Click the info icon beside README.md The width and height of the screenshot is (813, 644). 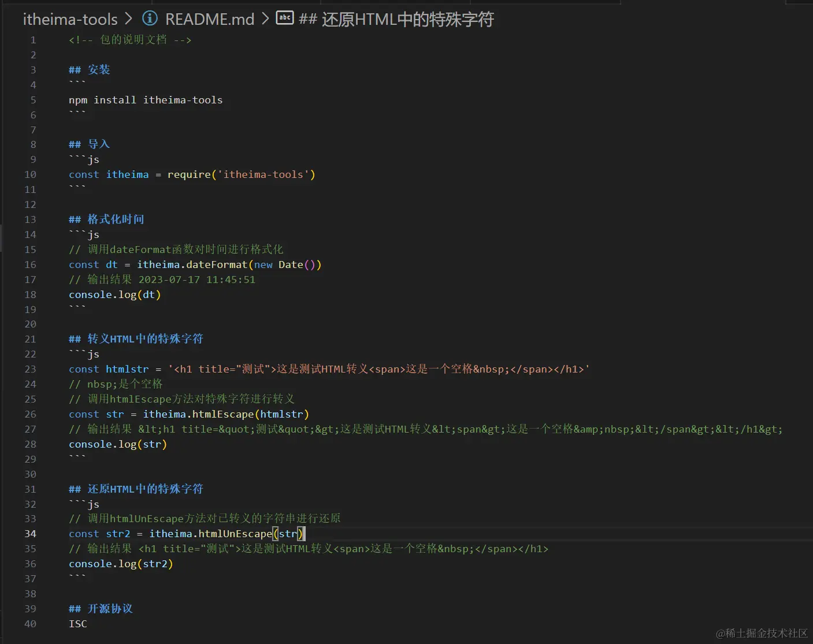(x=150, y=18)
